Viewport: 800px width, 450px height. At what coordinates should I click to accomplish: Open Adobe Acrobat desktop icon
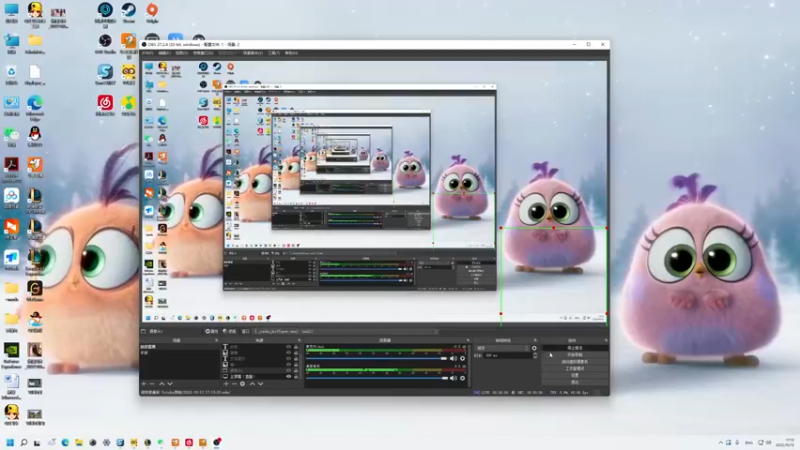coord(11,169)
